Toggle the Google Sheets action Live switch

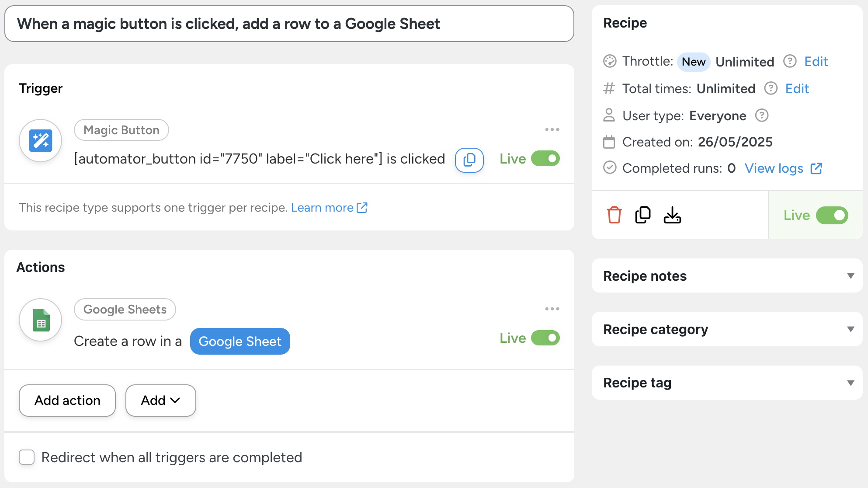click(545, 338)
